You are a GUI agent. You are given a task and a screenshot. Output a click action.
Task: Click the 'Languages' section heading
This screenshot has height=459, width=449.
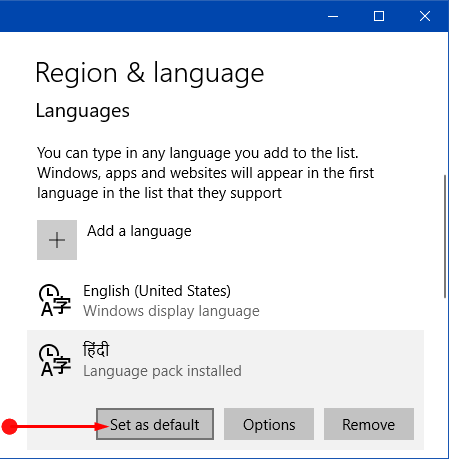pos(83,111)
